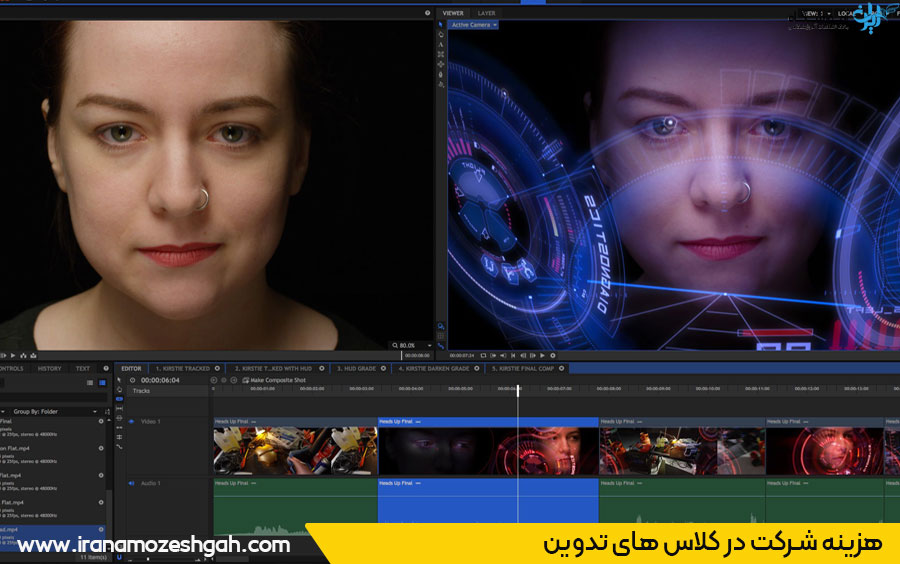Open dropdown arrow left of Group By
This screenshot has height=564, width=900.
pos(3,411)
